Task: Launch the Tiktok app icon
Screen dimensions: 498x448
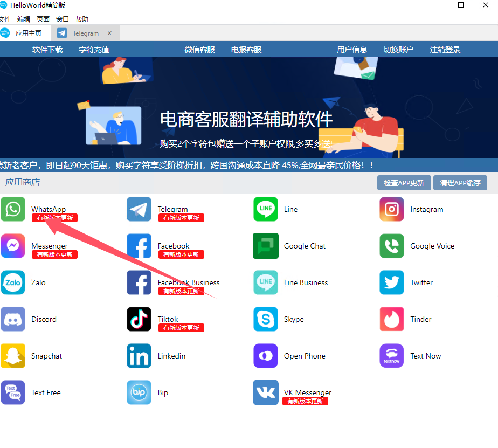Action: 139,319
